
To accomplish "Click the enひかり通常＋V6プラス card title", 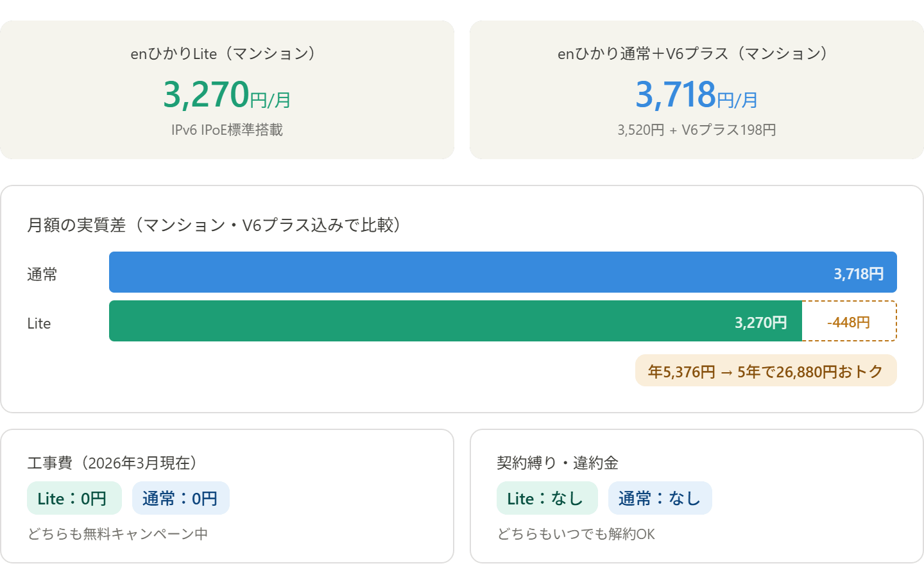I will tap(696, 54).
